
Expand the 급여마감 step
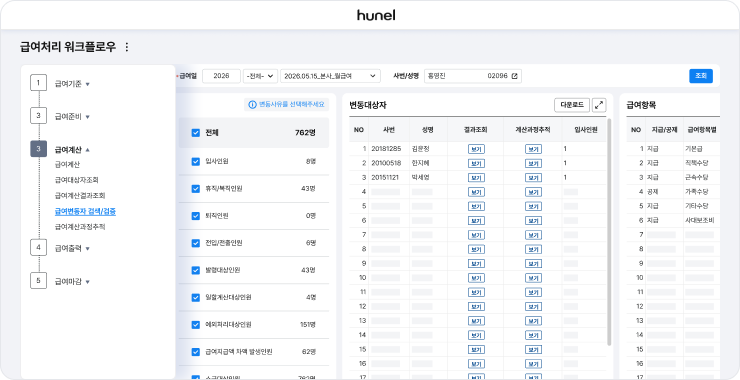coord(88,281)
